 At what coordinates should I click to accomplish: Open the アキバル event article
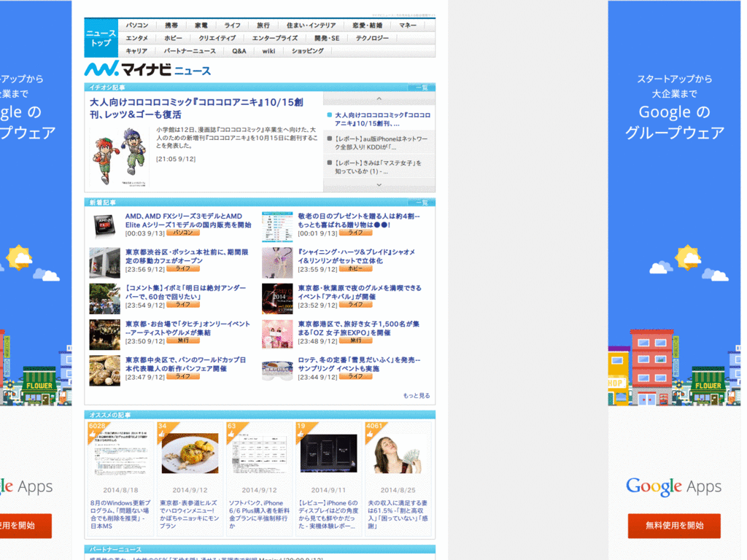click(x=360, y=292)
